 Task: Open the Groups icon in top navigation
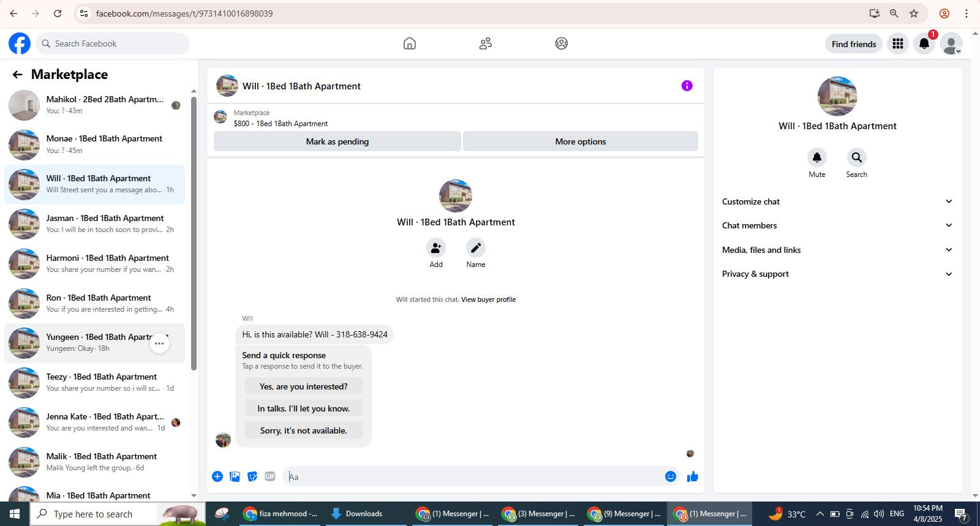point(562,43)
